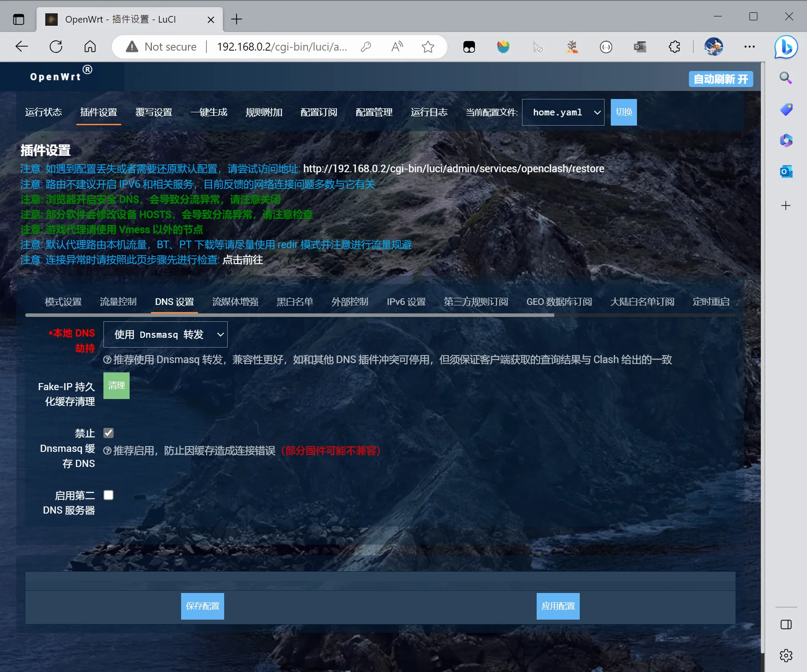Click the 切换 switch config button
Image resolution: width=807 pixels, height=672 pixels.
(624, 112)
